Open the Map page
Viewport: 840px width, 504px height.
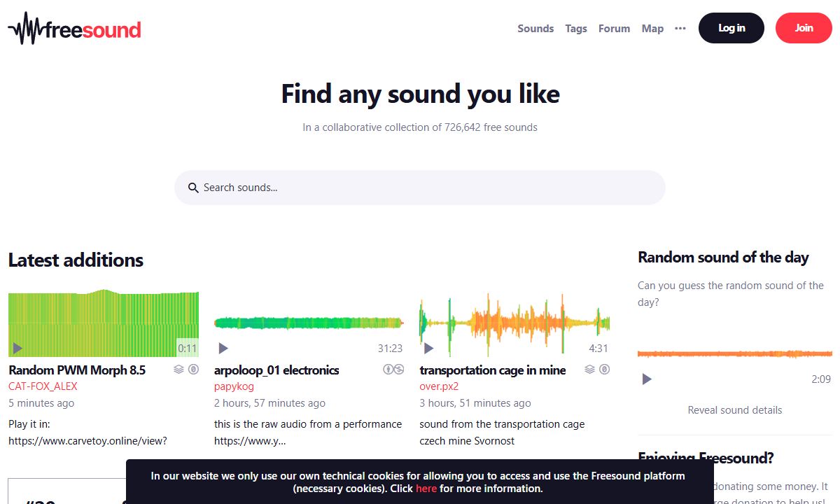pos(652,29)
